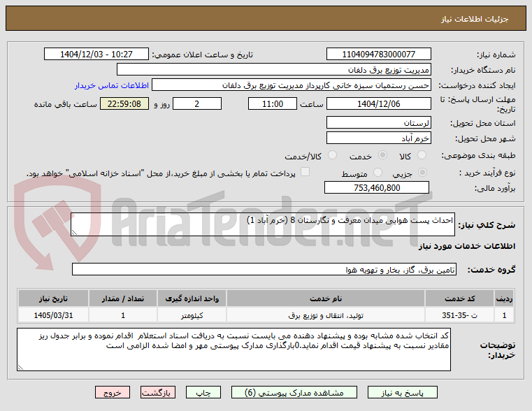This screenshot has width=532, height=411.
Task: Click the description area resize handle
Action: tap(74, 233)
